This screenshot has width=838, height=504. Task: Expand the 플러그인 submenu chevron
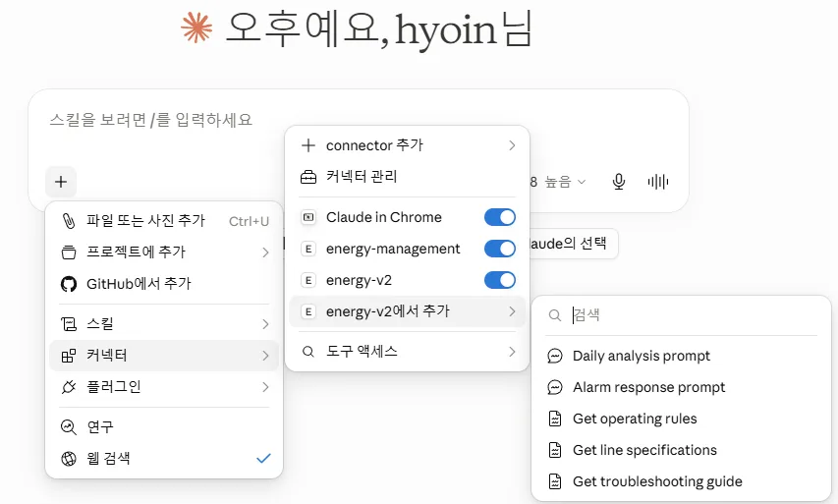click(265, 387)
